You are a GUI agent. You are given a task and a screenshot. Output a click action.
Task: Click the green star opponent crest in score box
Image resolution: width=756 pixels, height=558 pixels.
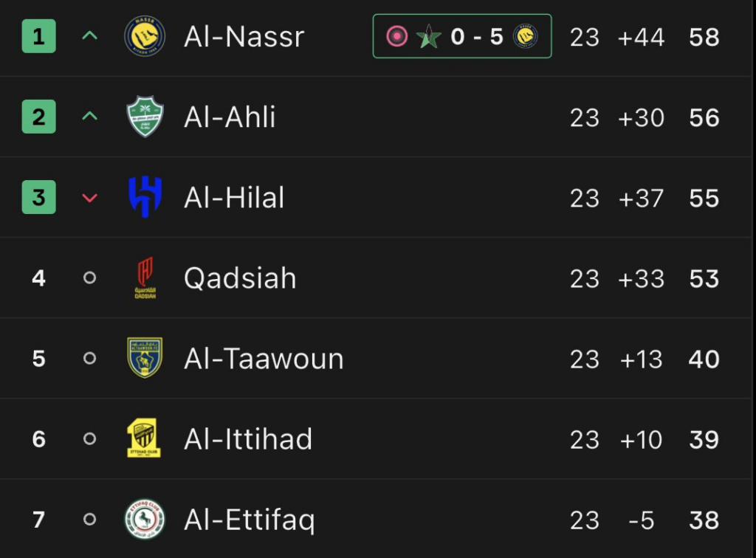point(427,36)
